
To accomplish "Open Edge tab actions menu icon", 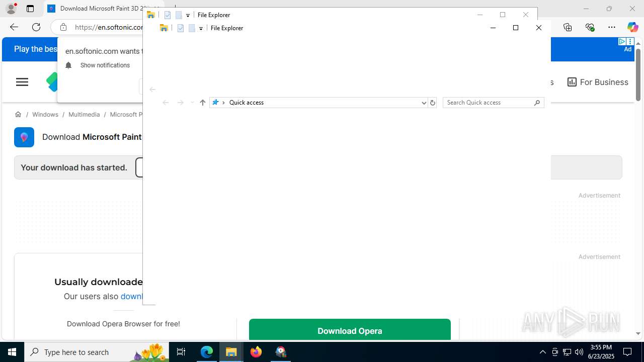I will point(30,9).
